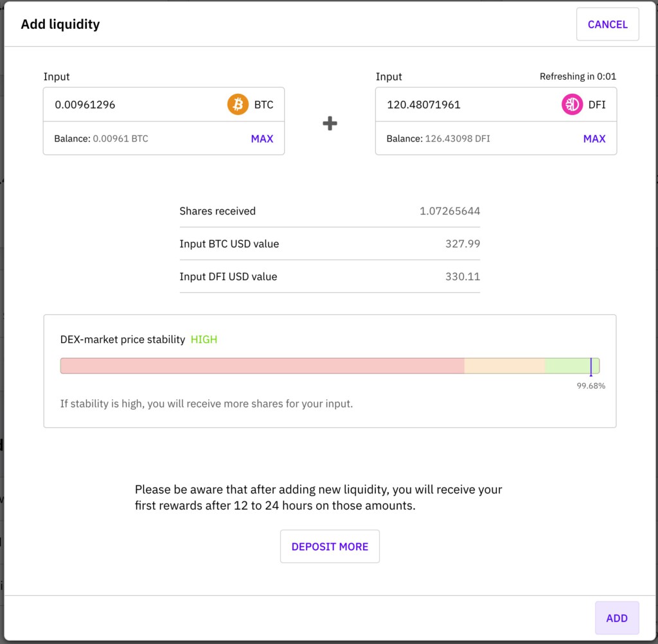Image resolution: width=658 pixels, height=644 pixels.
Task: Click the DFI balance 126.43098 text
Action: (457, 139)
